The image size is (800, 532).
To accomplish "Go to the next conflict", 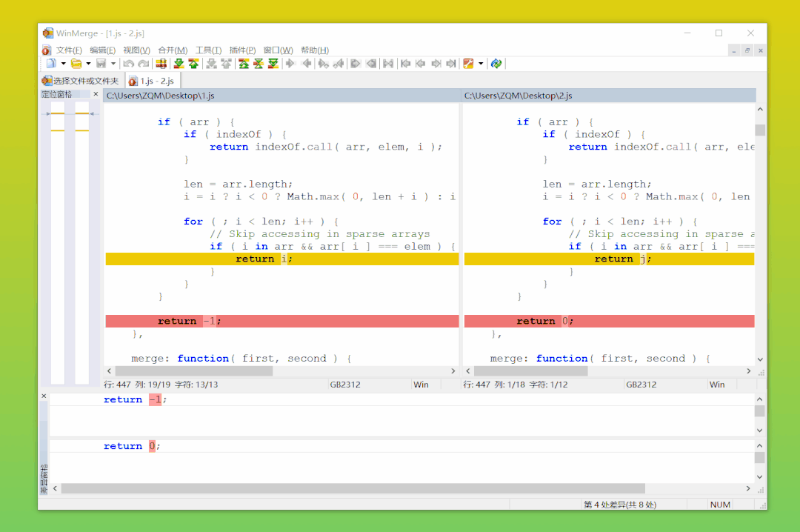I will click(211, 63).
